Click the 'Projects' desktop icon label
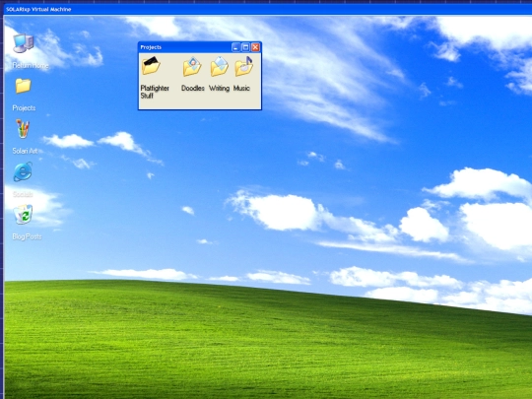 24,108
